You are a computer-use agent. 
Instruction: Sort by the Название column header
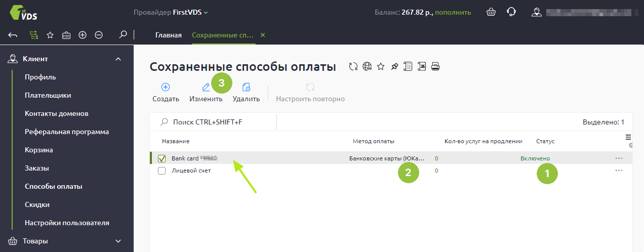tap(176, 141)
